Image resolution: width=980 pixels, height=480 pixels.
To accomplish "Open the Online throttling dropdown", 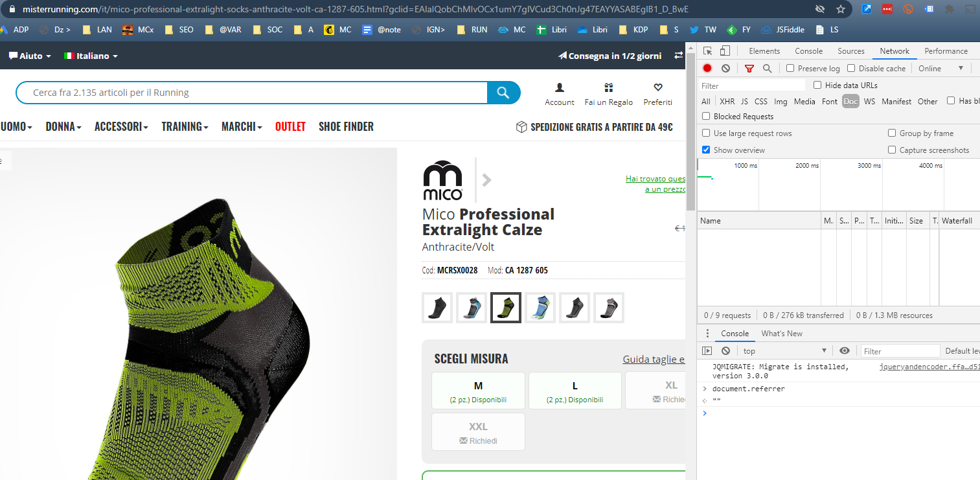I will point(940,68).
